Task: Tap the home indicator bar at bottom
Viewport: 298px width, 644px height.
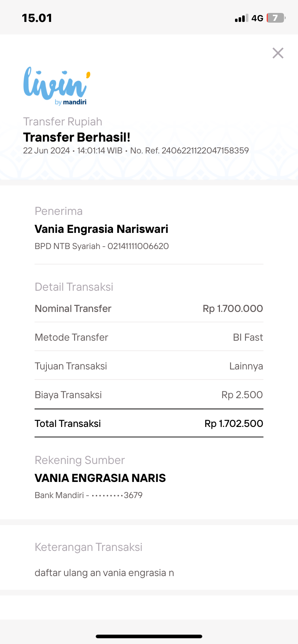Action: 149,636
